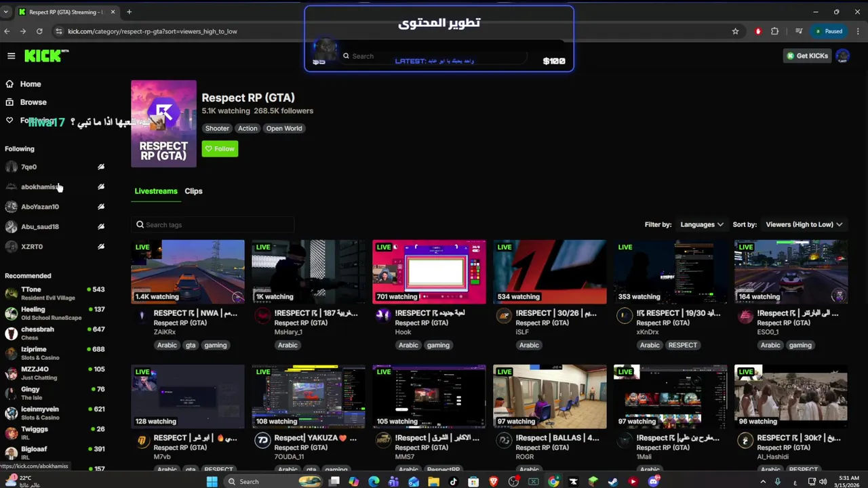Click the KICK logo

46,56
